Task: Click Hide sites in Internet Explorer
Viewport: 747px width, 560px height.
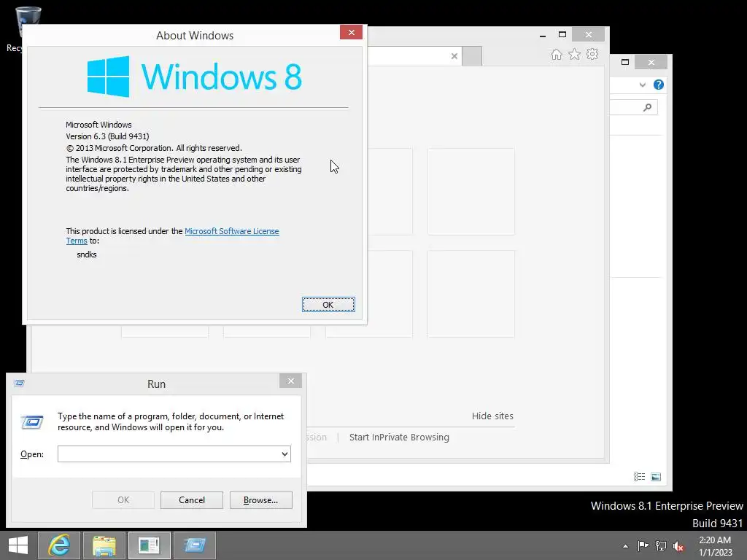Action: (492, 416)
